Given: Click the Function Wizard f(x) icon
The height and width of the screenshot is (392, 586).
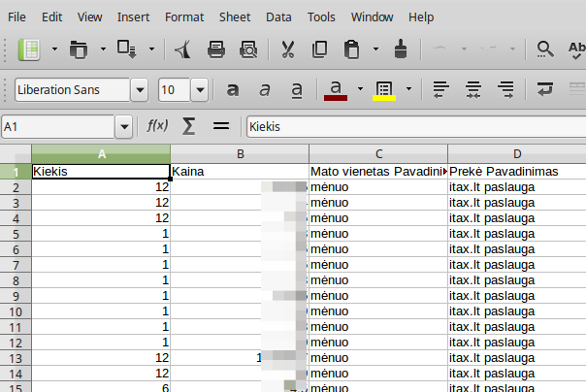Looking at the screenshot, I should [x=157, y=126].
